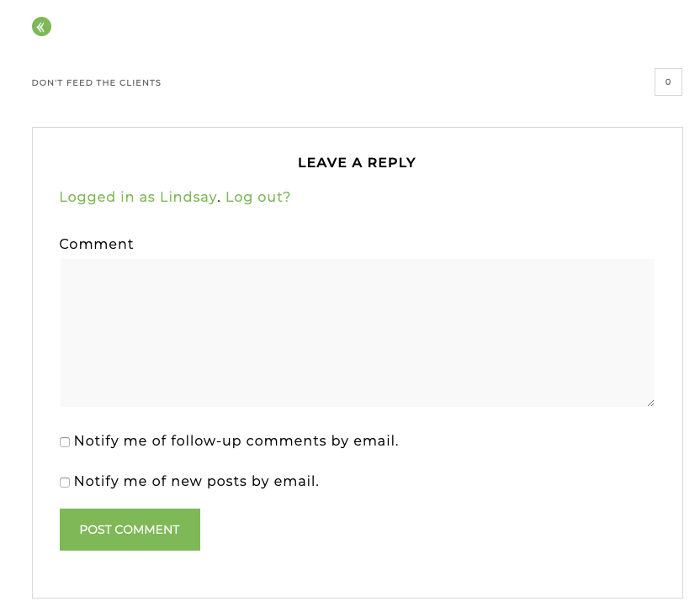Click the 'Notify me of new posts' label text

point(196,482)
